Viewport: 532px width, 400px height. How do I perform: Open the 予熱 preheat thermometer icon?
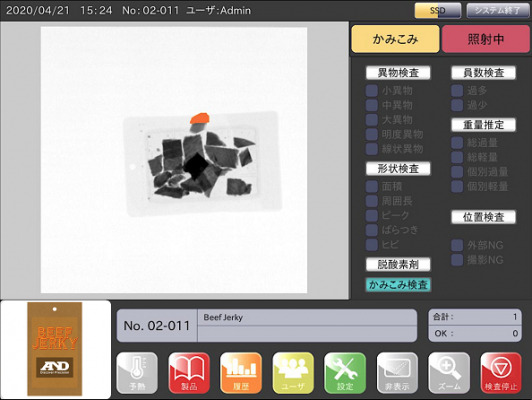137,373
